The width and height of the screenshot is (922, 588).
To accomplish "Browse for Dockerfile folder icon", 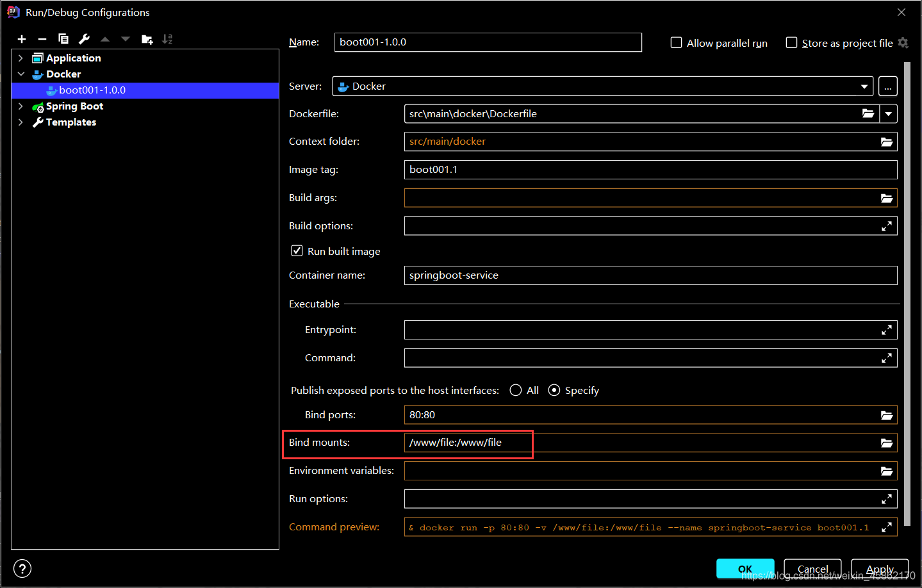I will pyautogui.click(x=868, y=113).
